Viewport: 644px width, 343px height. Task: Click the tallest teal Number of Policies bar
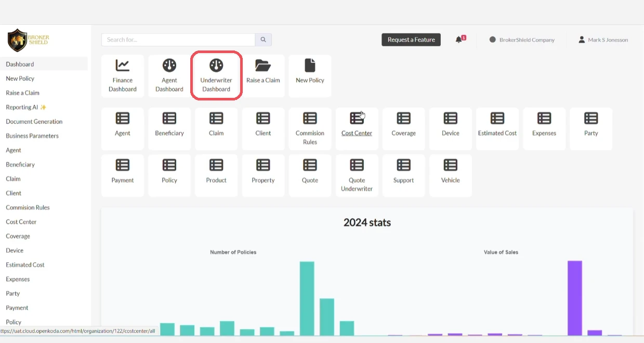coord(307,298)
